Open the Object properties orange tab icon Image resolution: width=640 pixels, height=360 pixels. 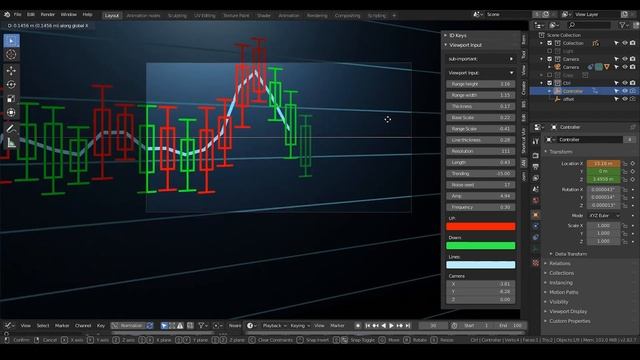coord(536,215)
